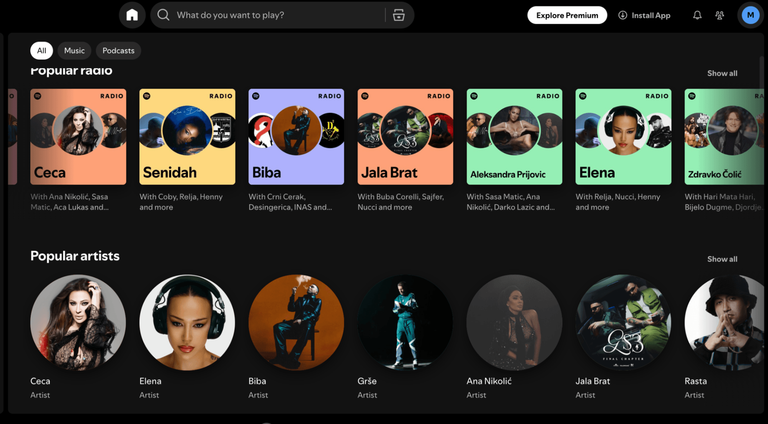Screen dimensions: 768x424
Task: Open the Browse icon in search bar
Action: click(399, 15)
